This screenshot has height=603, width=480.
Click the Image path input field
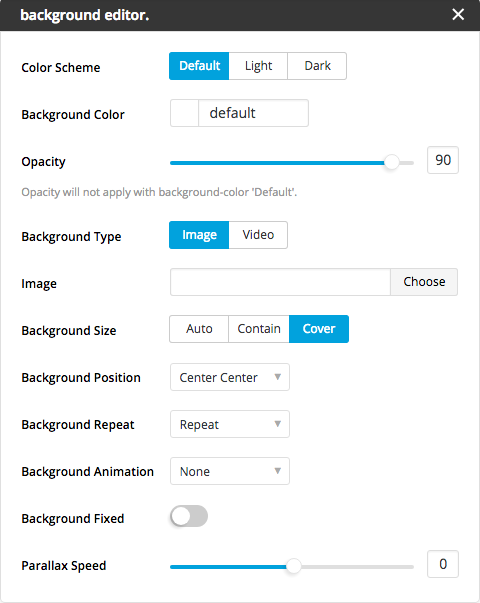pyautogui.click(x=280, y=282)
